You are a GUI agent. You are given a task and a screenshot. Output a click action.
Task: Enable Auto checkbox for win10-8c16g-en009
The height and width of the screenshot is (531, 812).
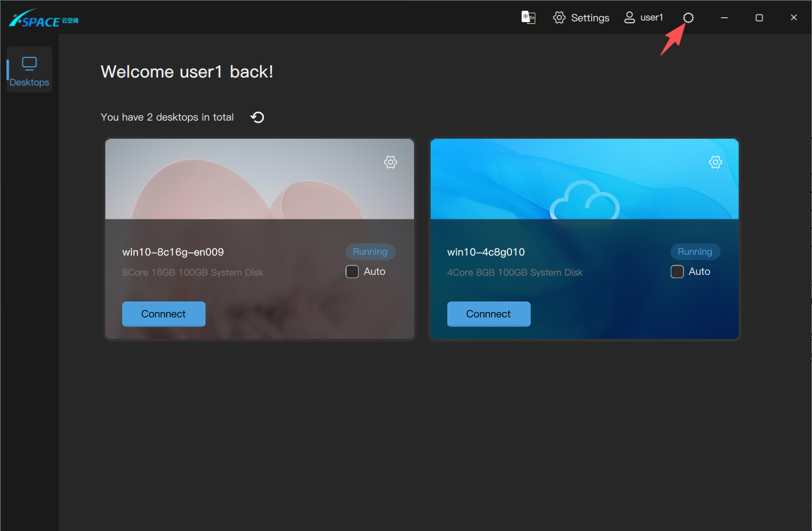(352, 272)
